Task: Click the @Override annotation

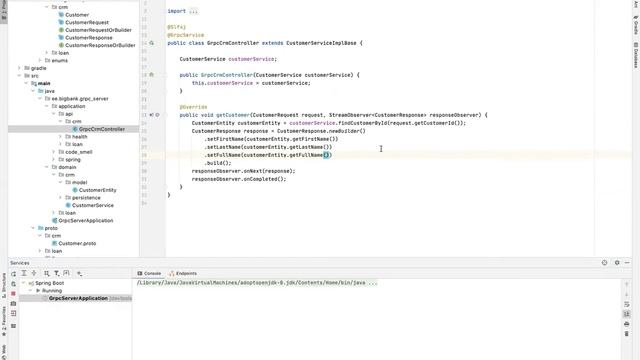Action: click(x=193, y=107)
